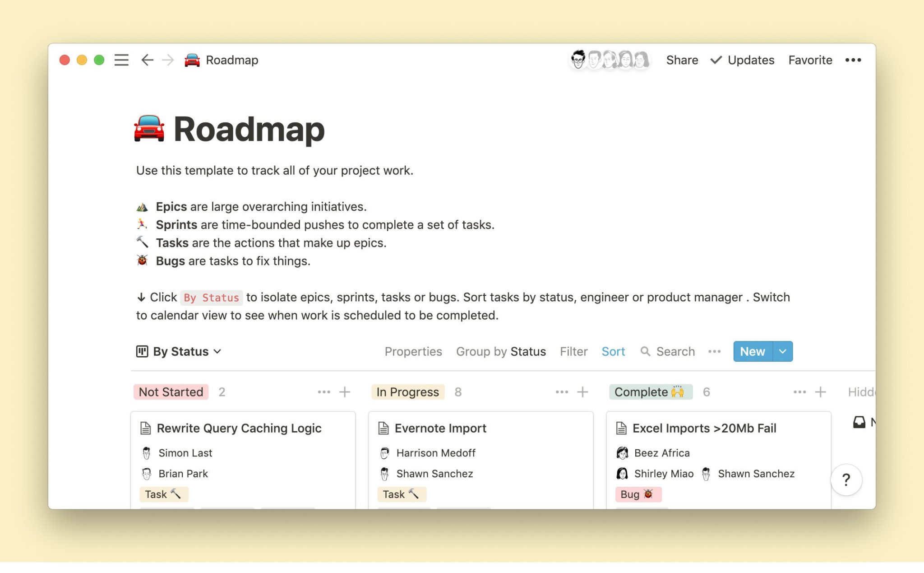The height and width of the screenshot is (573, 924).
Task: Click the mountain emoji next to Epics
Action: [x=142, y=207]
